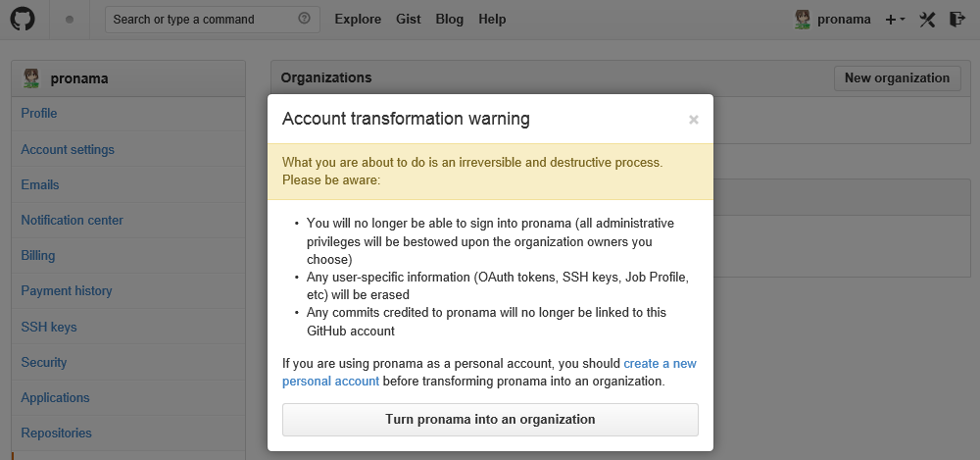This screenshot has width=980, height=460.
Task: Go to the Gist page
Action: pos(407,19)
